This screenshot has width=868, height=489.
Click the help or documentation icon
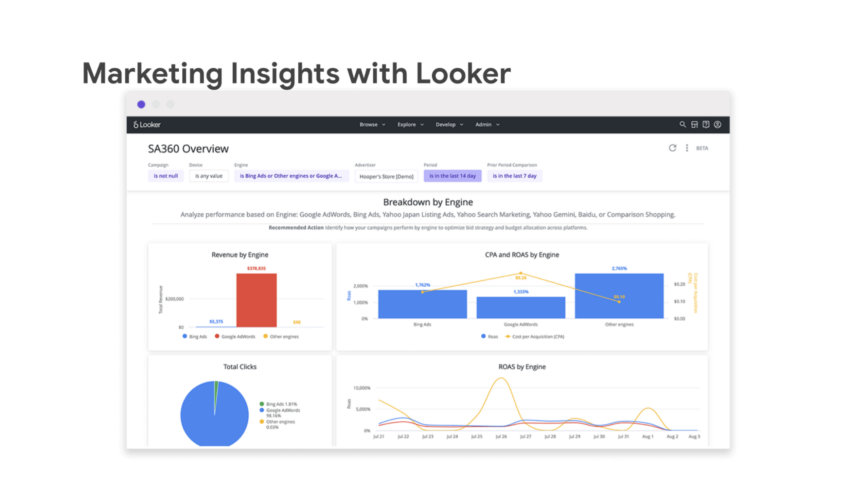click(x=707, y=124)
